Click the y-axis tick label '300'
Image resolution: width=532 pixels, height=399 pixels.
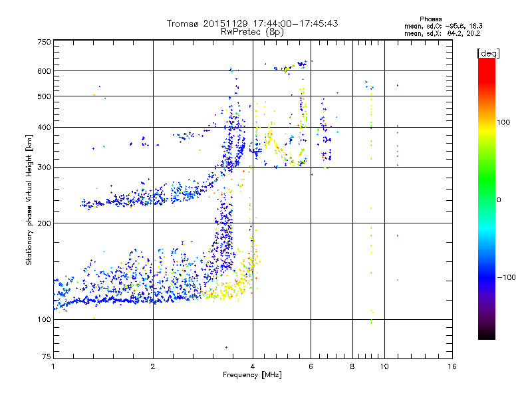pos(44,168)
